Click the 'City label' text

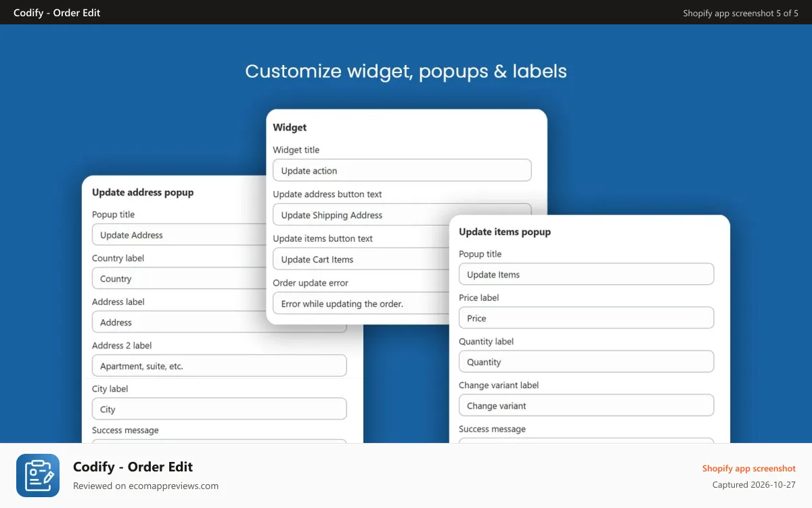[110, 389]
